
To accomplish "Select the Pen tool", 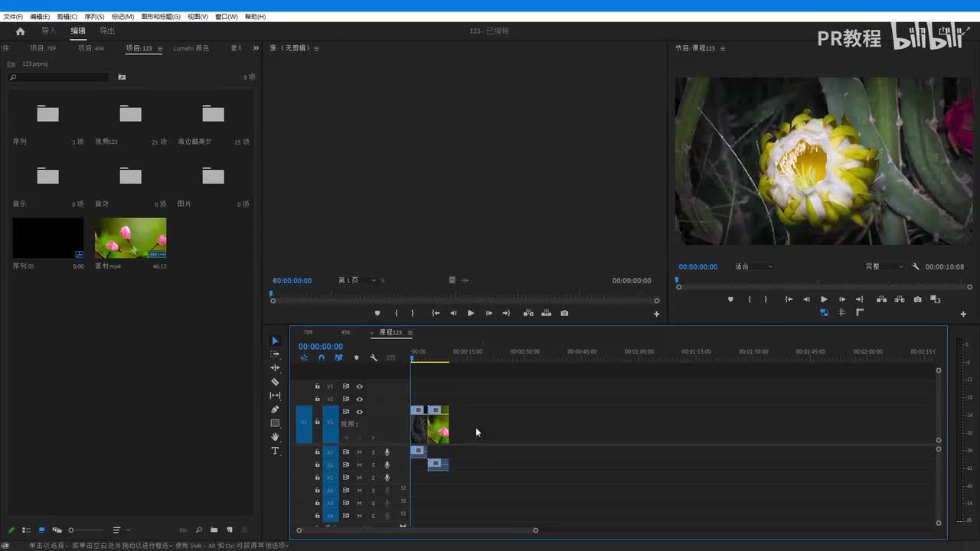I will (275, 409).
